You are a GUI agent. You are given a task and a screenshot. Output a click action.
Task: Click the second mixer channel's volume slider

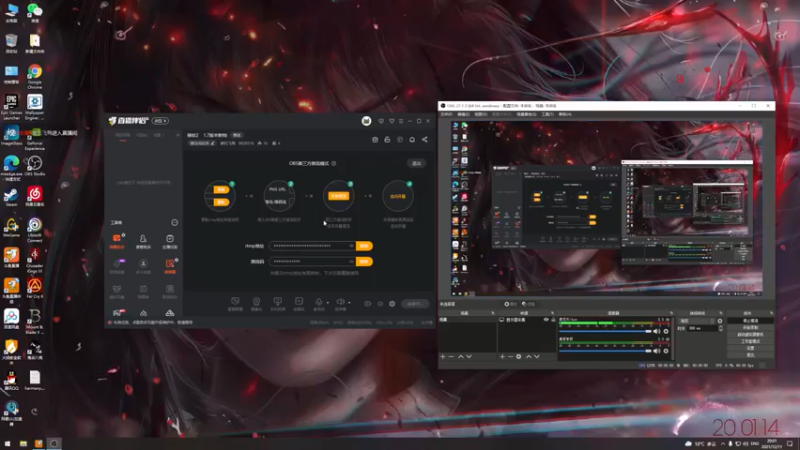[x=606, y=351]
